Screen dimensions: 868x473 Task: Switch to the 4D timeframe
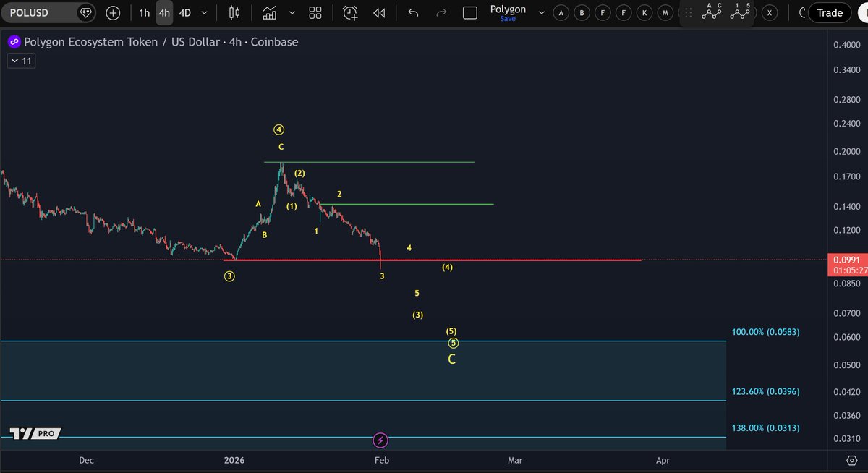pos(185,13)
